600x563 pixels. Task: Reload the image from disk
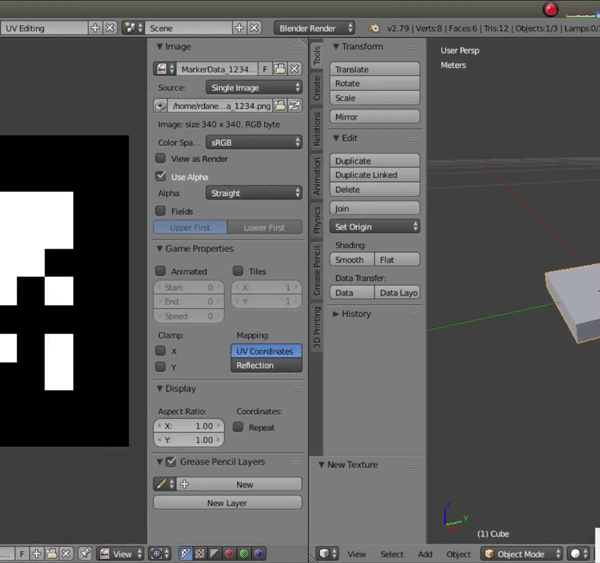pos(294,106)
